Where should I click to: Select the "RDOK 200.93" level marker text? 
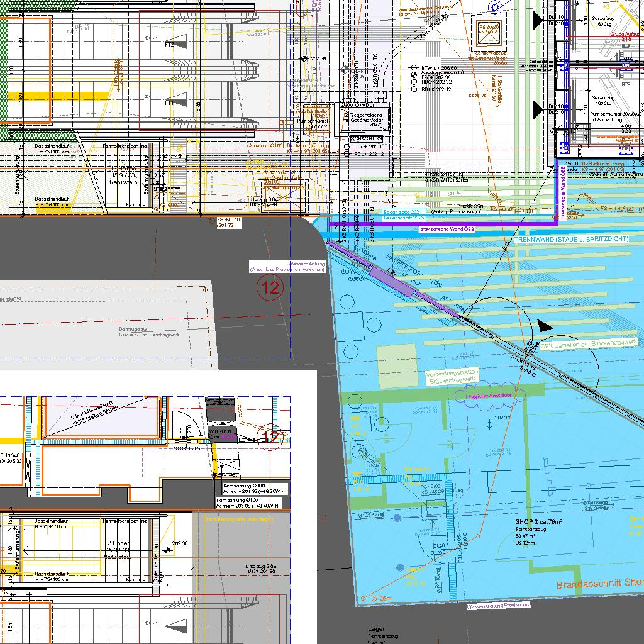tap(369, 147)
